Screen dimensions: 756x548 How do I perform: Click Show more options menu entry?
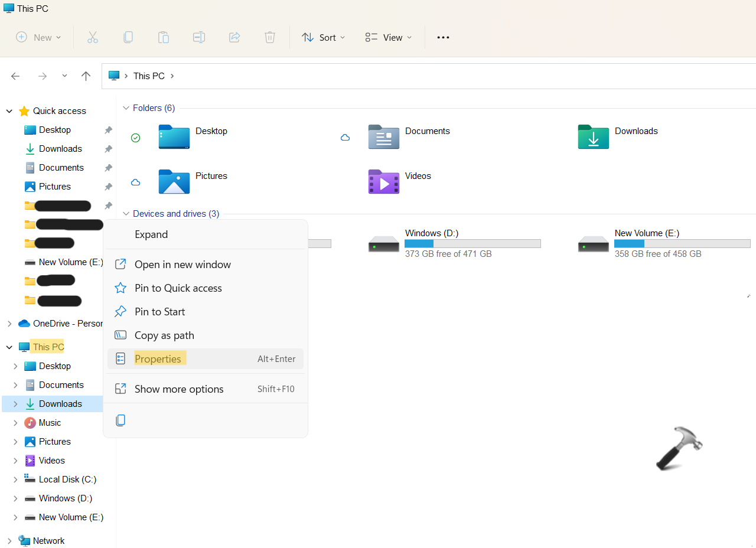point(179,389)
